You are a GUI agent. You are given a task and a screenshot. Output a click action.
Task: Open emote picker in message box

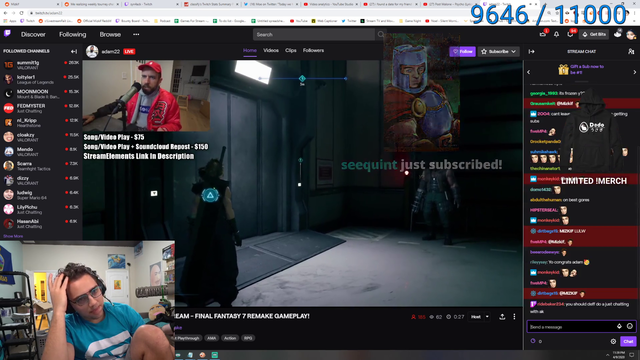(x=630, y=327)
